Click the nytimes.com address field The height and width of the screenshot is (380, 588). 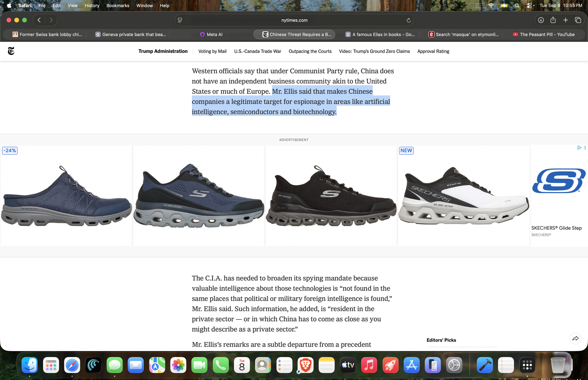(x=294, y=20)
